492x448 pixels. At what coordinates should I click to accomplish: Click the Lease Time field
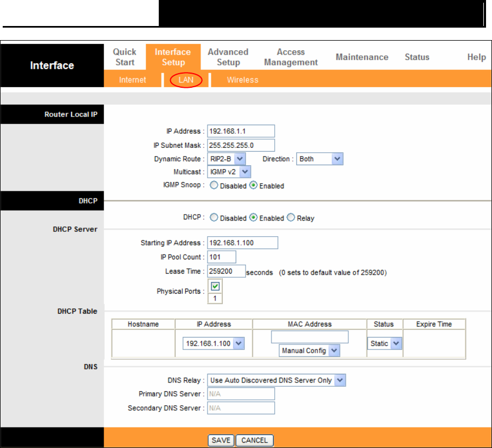pyautogui.click(x=226, y=271)
